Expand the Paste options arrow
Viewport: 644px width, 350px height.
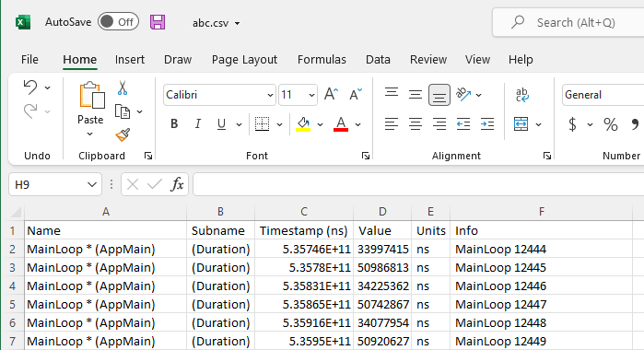point(90,134)
